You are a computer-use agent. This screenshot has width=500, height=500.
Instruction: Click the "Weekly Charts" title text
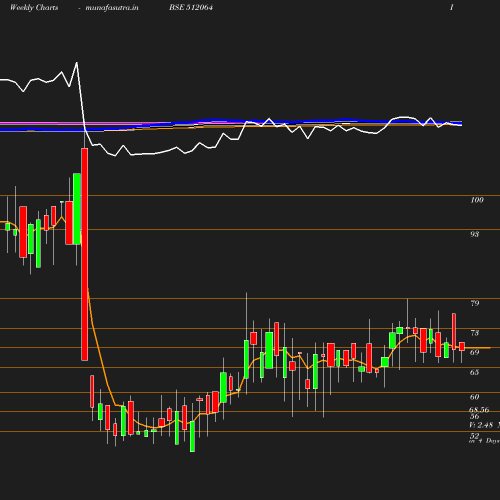[x=34, y=8]
